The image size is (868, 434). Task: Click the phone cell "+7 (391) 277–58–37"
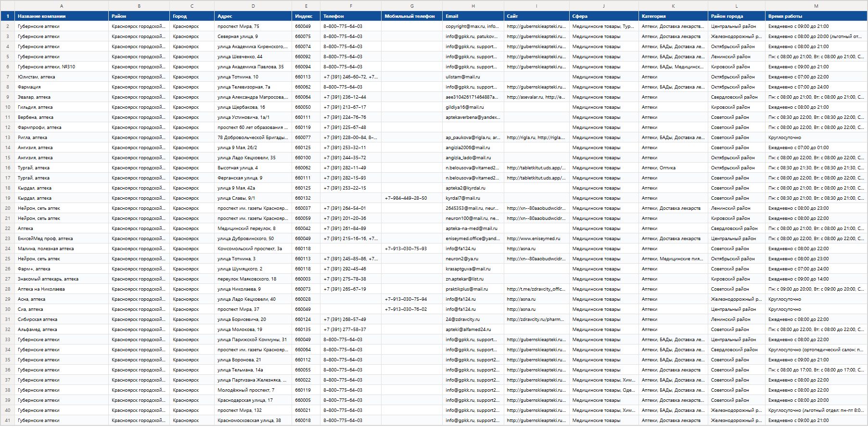click(351, 330)
